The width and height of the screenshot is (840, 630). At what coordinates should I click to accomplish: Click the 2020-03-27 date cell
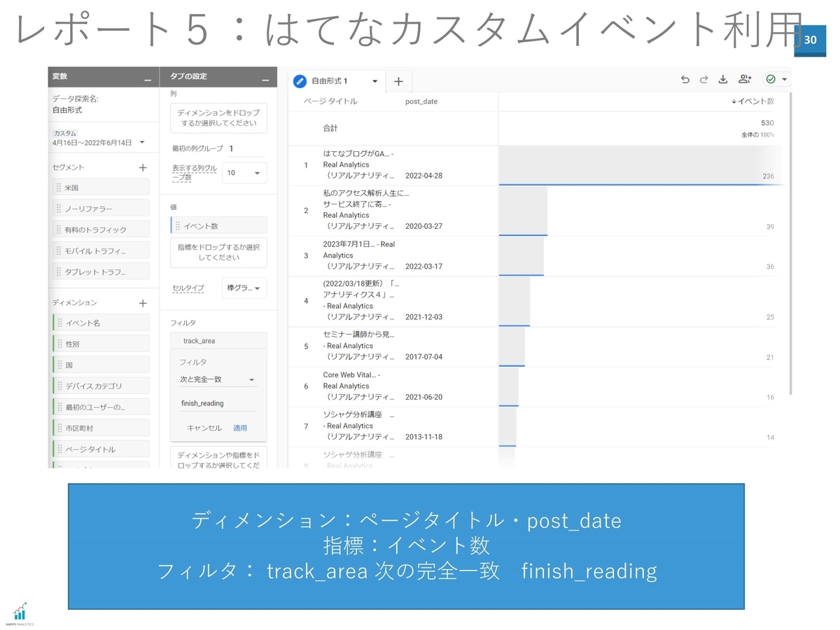pos(423,226)
